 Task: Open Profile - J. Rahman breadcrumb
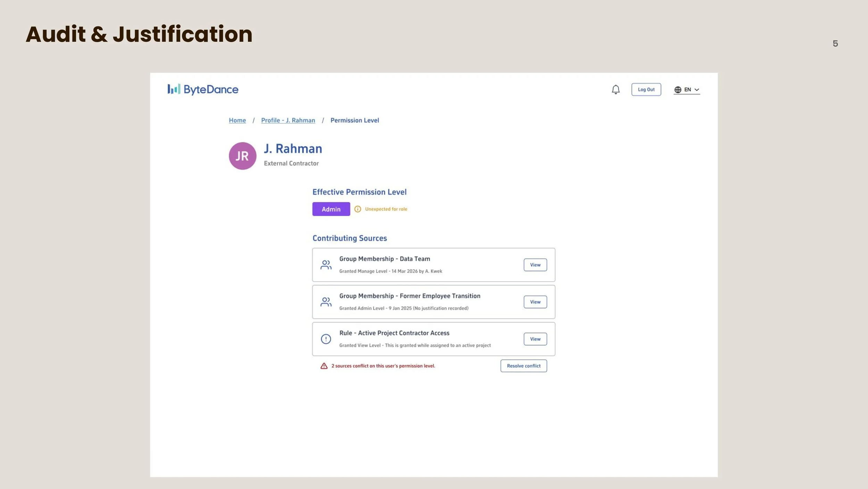288,120
